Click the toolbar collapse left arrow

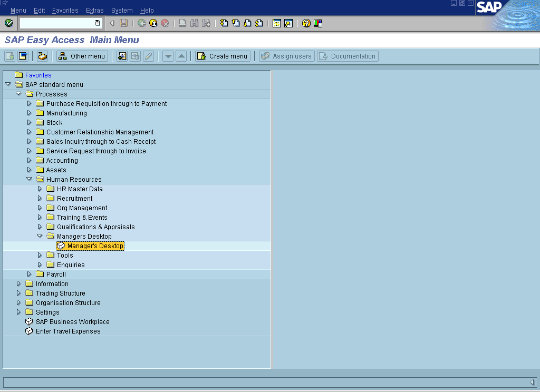click(x=112, y=23)
